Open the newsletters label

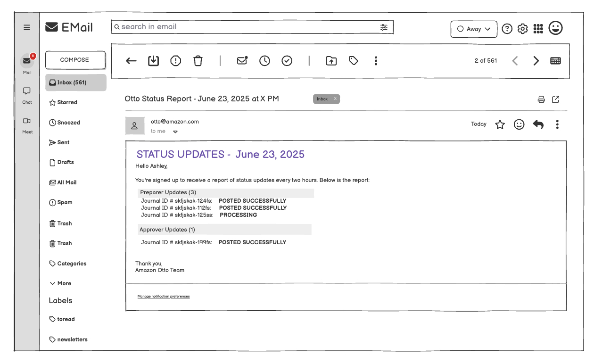click(68, 339)
